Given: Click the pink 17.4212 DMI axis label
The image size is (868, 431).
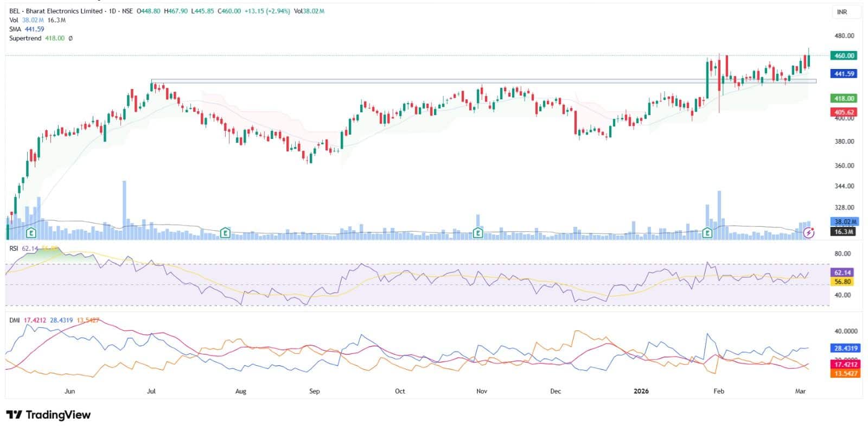Looking at the screenshot, I should pyautogui.click(x=846, y=365).
